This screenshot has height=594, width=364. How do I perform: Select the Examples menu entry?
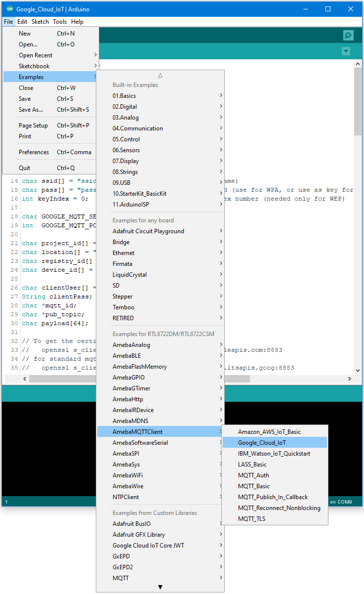click(50, 77)
